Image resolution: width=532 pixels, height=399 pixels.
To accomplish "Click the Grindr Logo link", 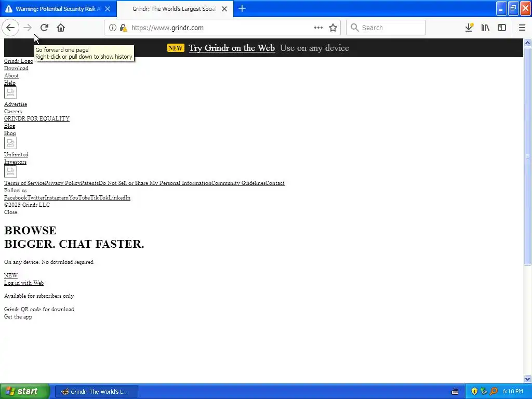I will click(18, 61).
